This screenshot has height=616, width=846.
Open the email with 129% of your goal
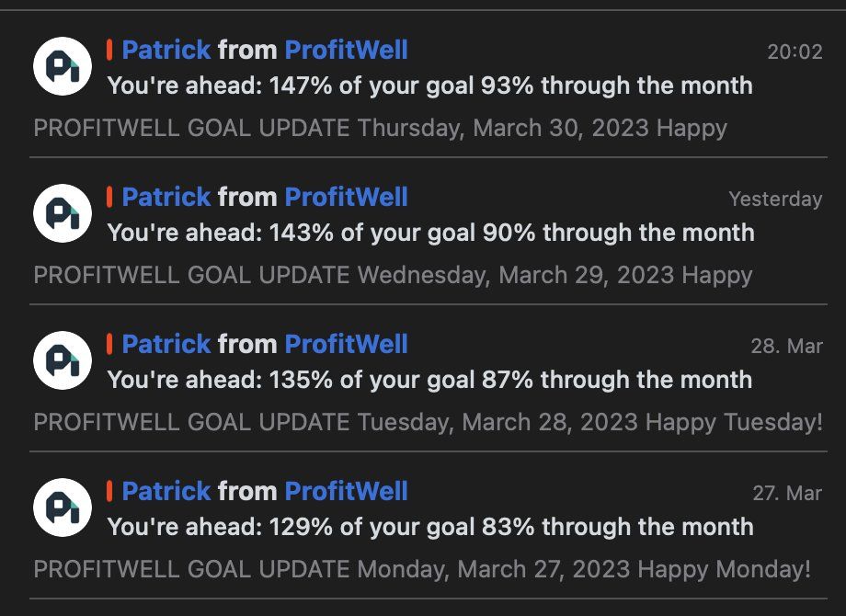coord(430,528)
